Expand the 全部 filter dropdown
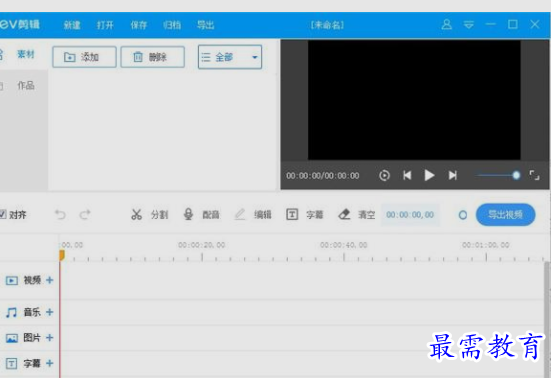Viewport: 551px width, 378px height. pos(230,57)
